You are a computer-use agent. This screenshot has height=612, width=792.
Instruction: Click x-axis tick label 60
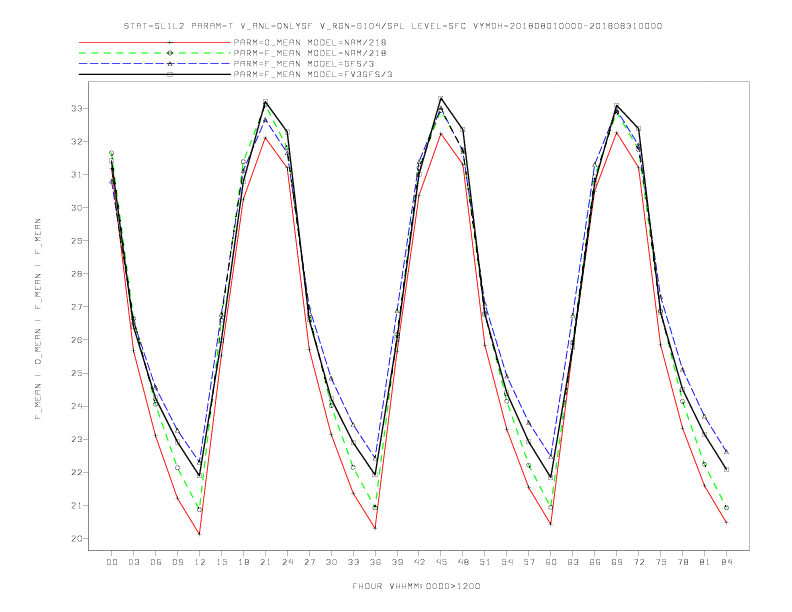551,562
